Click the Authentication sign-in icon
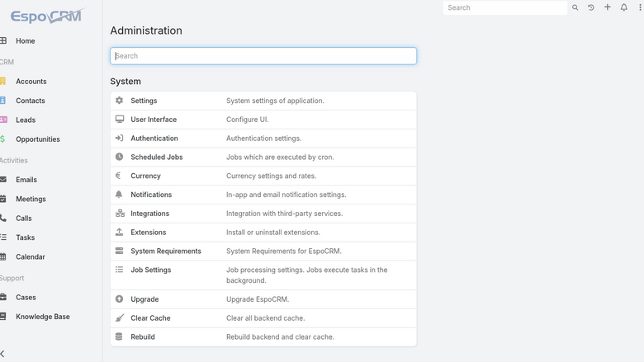This screenshot has width=644, height=362. (x=119, y=139)
